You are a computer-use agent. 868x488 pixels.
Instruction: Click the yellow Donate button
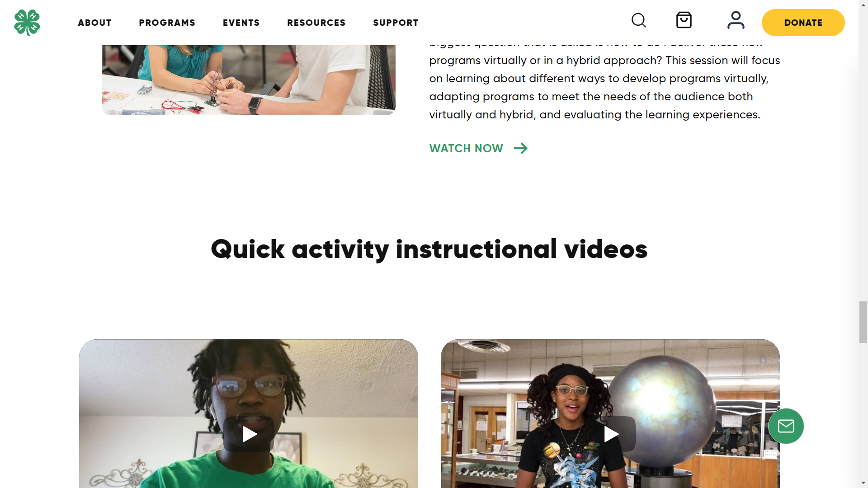click(803, 23)
